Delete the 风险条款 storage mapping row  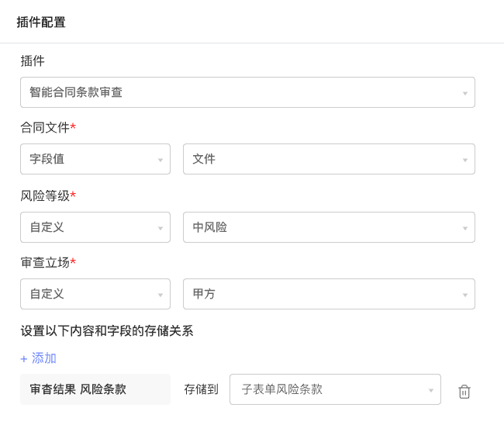click(464, 392)
